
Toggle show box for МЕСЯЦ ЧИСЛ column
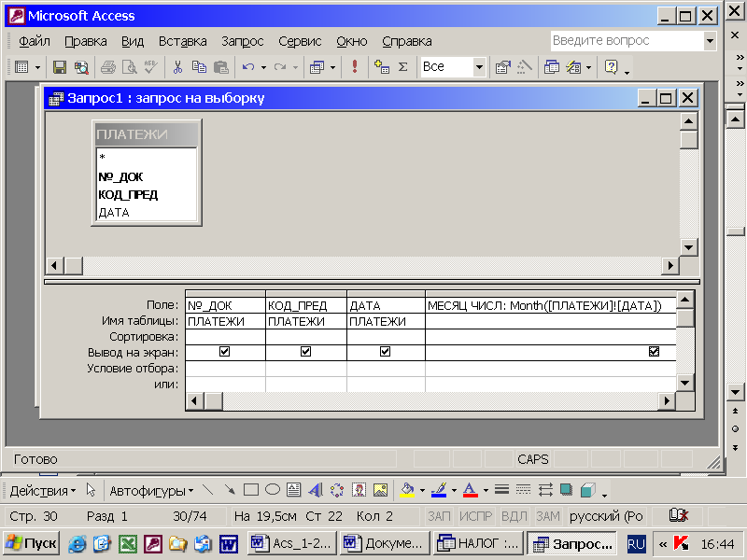655,352
